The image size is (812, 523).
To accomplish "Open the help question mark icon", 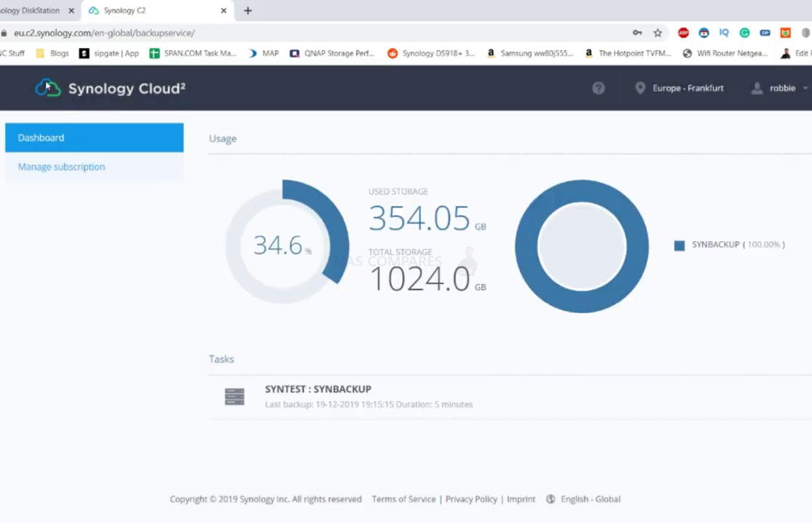I will 598,88.
